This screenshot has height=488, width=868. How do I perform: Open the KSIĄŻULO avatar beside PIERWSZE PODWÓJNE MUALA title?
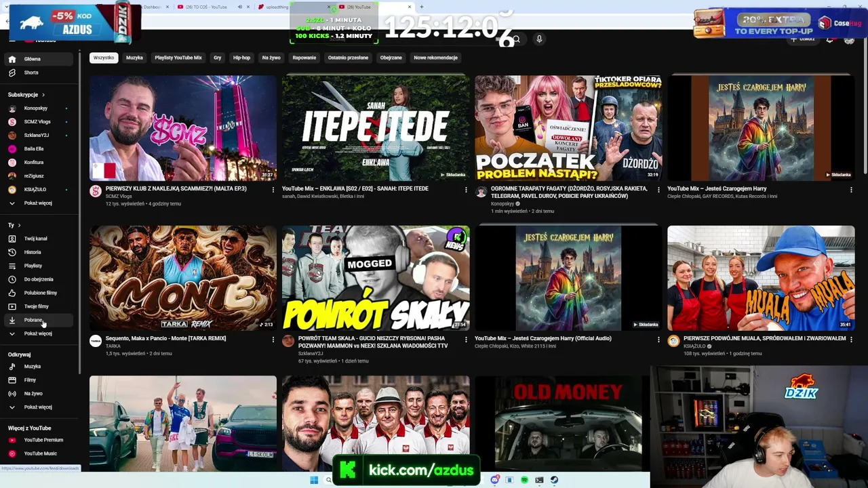coord(673,341)
